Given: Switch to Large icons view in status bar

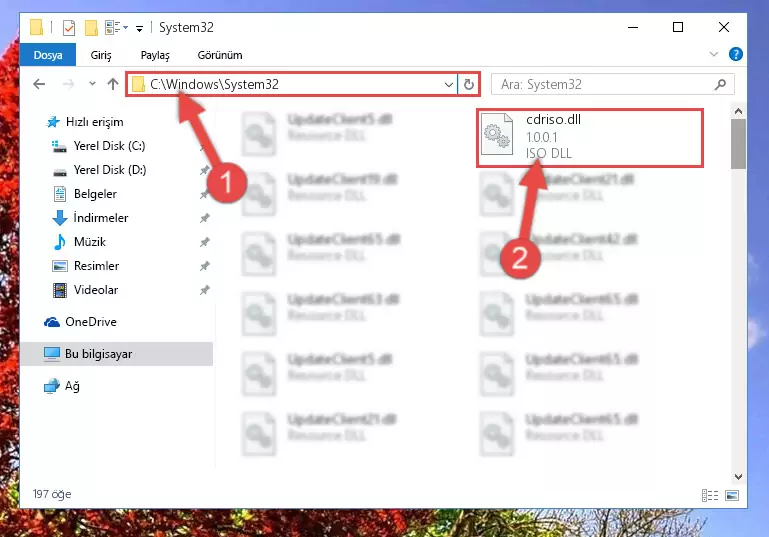Looking at the screenshot, I should 732,495.
